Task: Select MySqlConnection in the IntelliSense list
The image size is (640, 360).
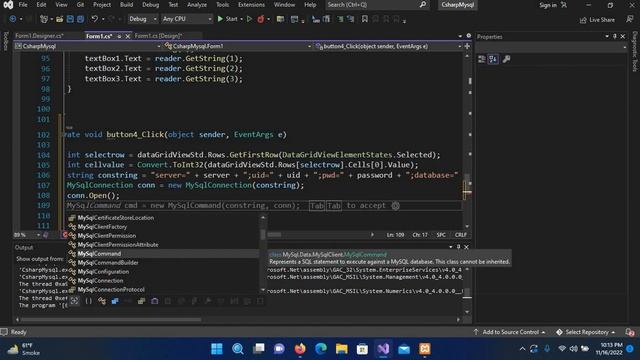Action: coord(100,280)
